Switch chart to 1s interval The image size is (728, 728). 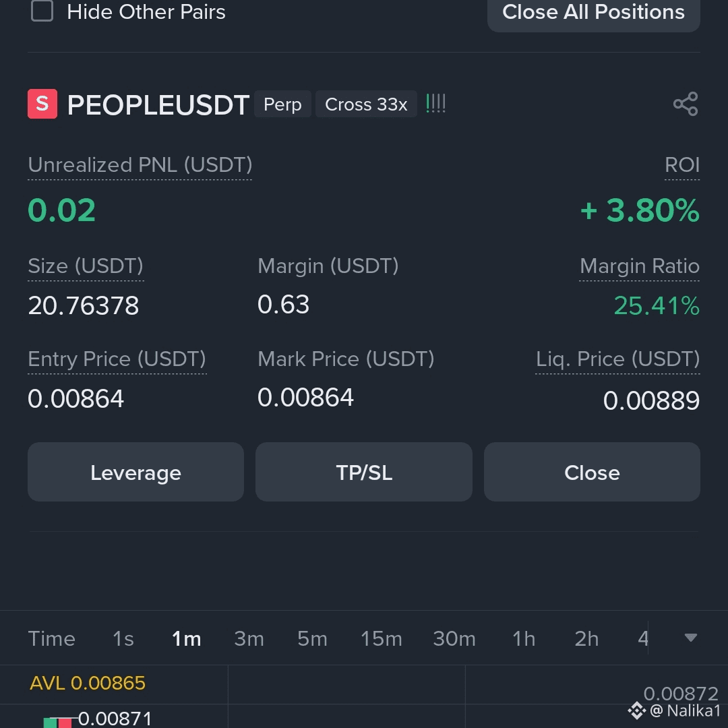(123, 639)
